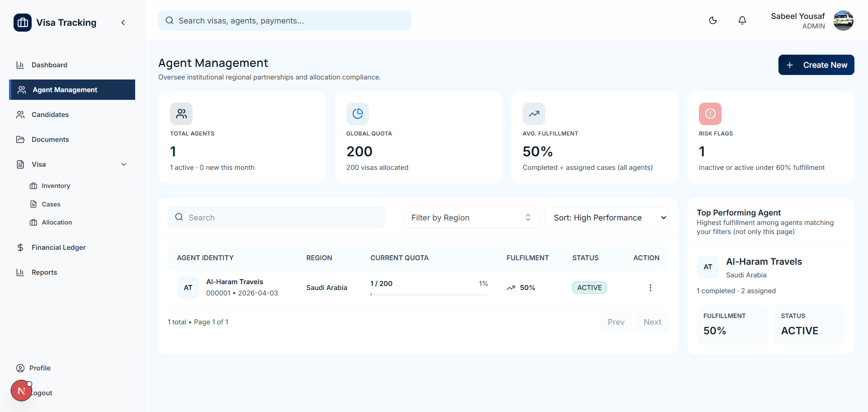Open Visa Allocation page

coord(57,222)
